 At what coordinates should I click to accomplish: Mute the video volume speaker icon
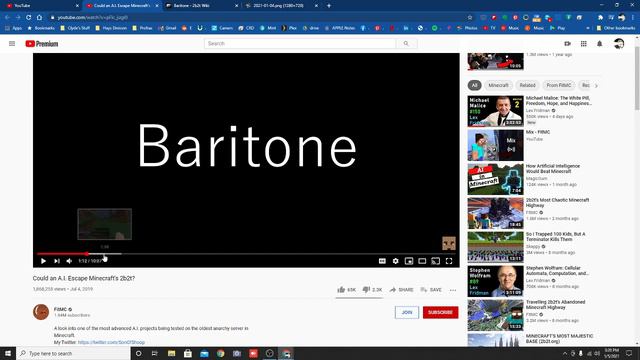pos(69,261)
